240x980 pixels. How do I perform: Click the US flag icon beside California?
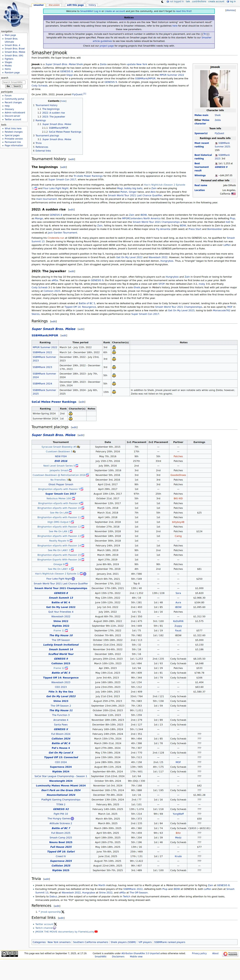click(x=233, y=194)
